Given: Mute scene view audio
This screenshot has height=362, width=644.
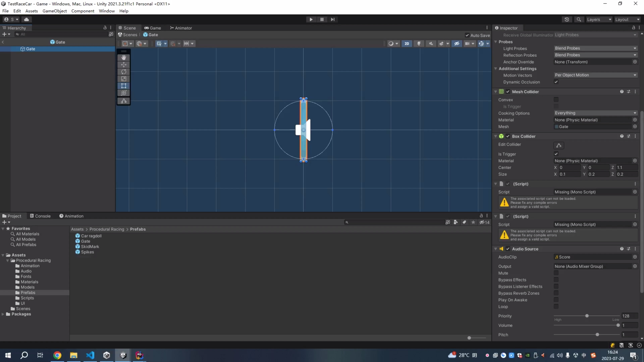Looking at the screenshot, I should 431,43.
